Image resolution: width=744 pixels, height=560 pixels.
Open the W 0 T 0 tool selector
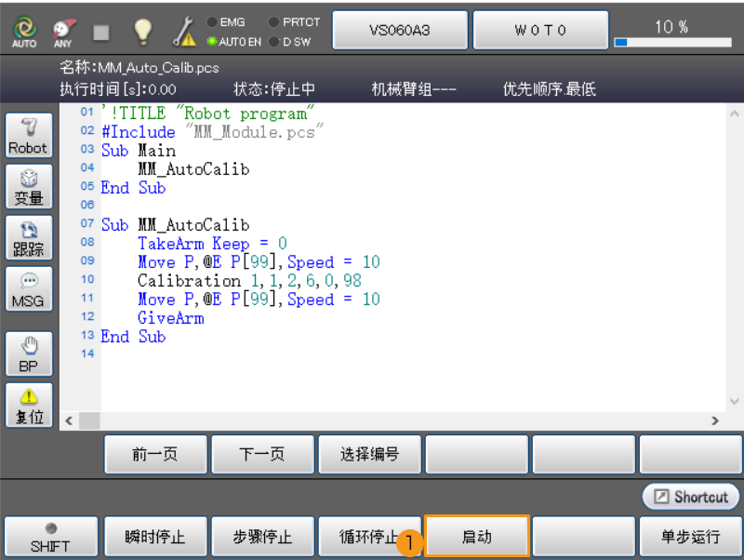(540, 29)
